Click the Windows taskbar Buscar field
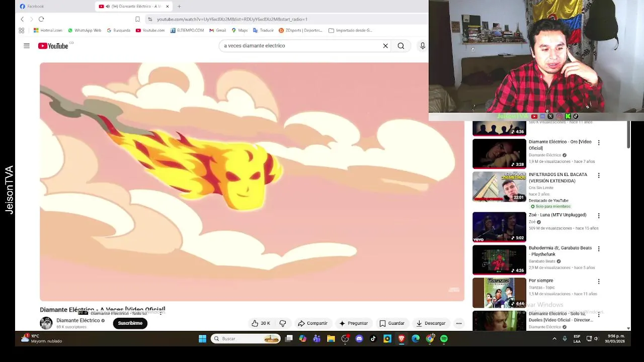Viewport: 644px width, 362px height. pos(246,339)
